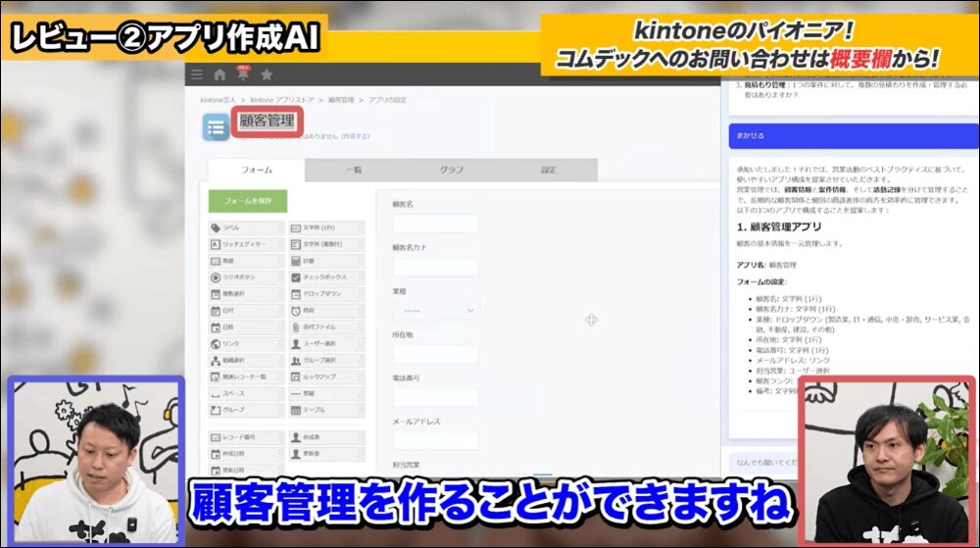Select the 日付 field in palette
This screenshot has width=980, height=548.
coord(246,311)
